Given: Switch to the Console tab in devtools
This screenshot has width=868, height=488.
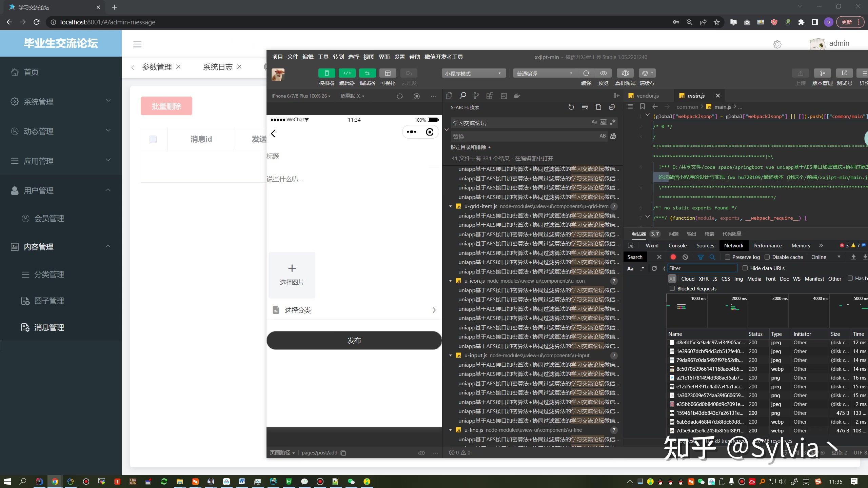Looking at the screenshot, I should coord(677,245).
